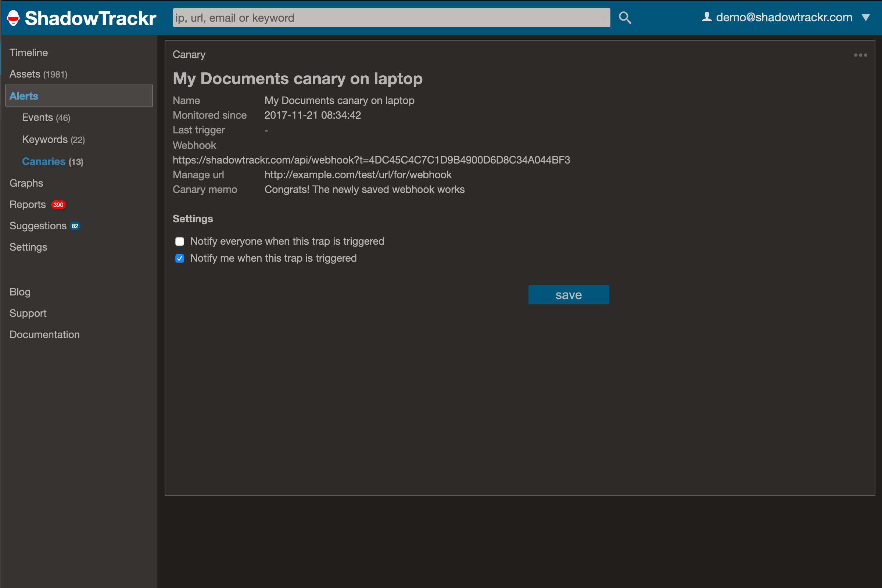Open the Keywords alerts section

pyautogui.click(x=54, y=139)
